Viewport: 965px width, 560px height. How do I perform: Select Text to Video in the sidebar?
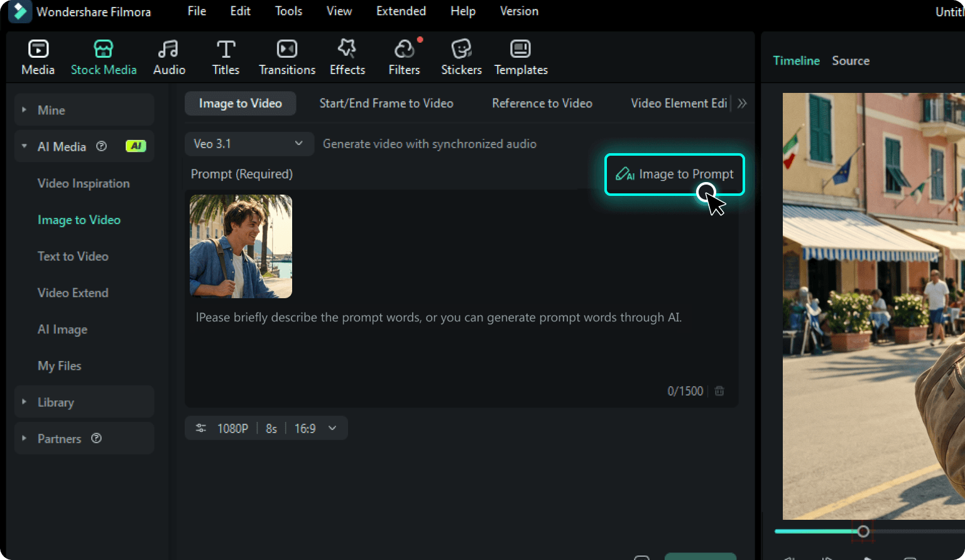click(73, 256)
